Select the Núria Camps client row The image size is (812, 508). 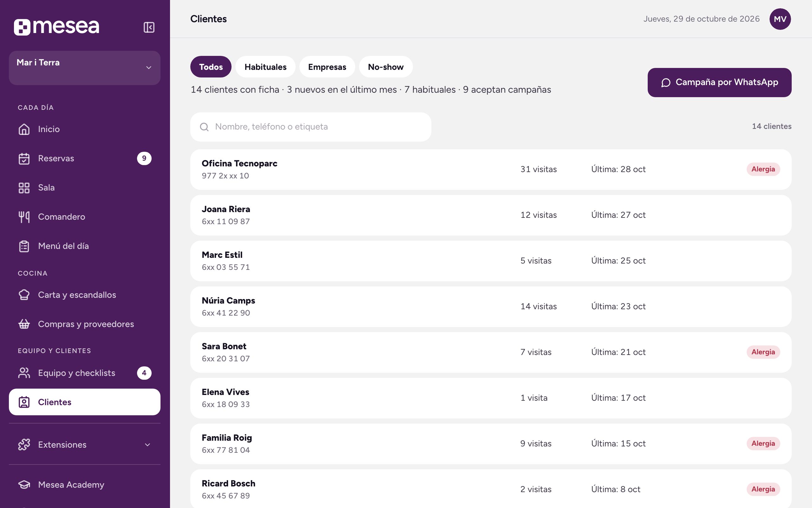[491, 307]
